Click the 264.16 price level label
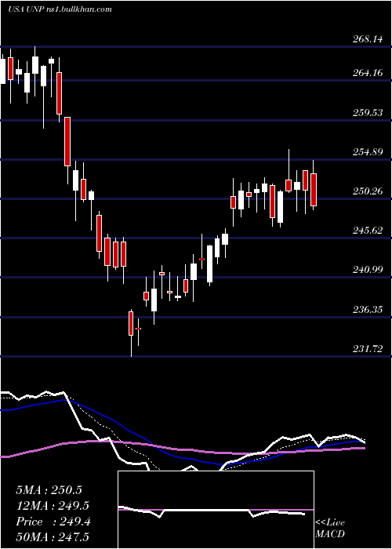The height and width of the screenshot is (549, 392). point(368,73)
